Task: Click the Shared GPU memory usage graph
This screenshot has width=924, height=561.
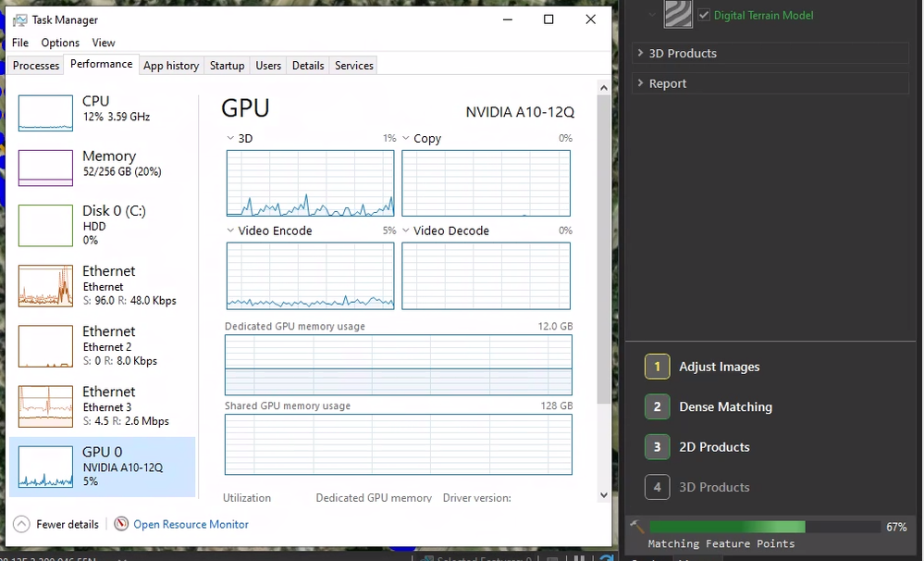Action: tap(399, 444)
